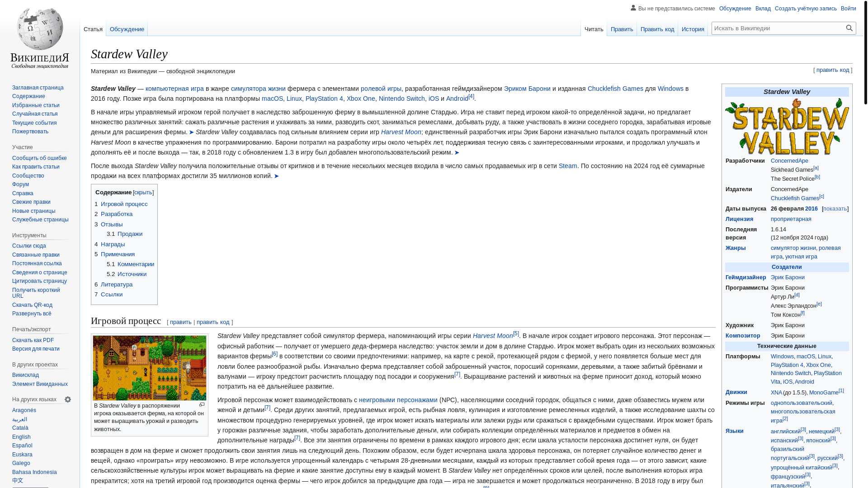
Task: Click section 'править' link for Игровой процесс
Action: point(181,322)
